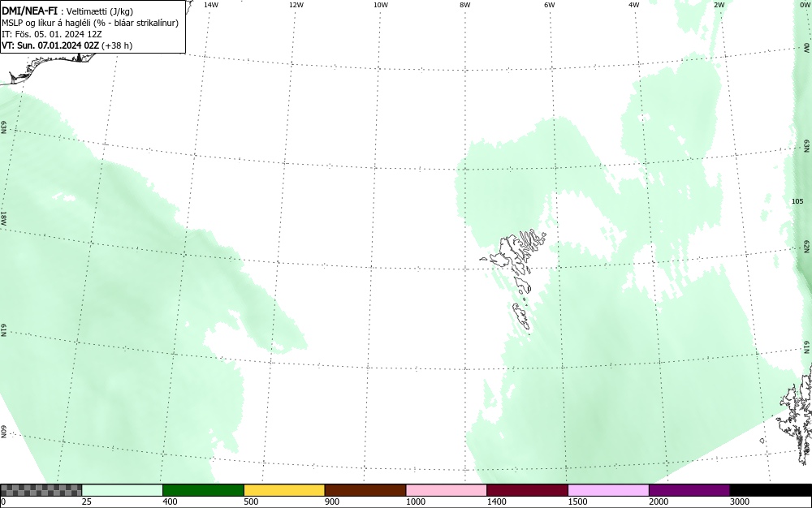
Task: Click the purple 2000–3000 legend swatch
Action: [x=689, y=490]
